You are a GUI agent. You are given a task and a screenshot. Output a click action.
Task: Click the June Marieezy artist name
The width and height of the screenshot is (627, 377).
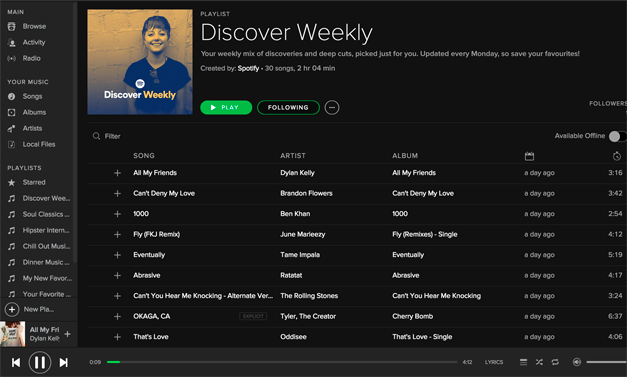click(303, 234)
